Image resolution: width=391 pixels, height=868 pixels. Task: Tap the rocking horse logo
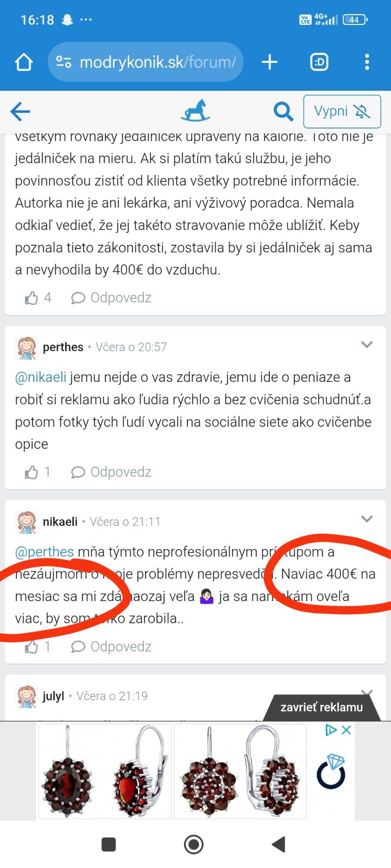pyautogui.click(x=195, y=111)
